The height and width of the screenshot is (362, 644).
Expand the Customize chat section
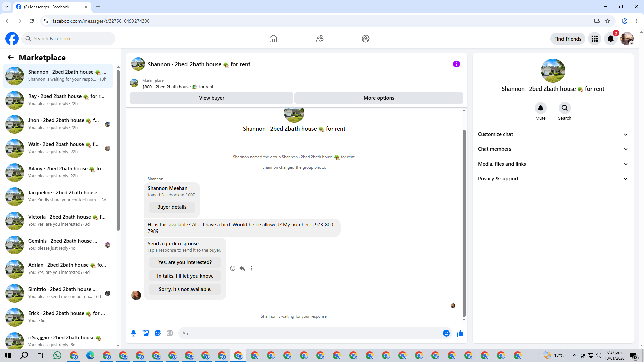click(553, 134)
